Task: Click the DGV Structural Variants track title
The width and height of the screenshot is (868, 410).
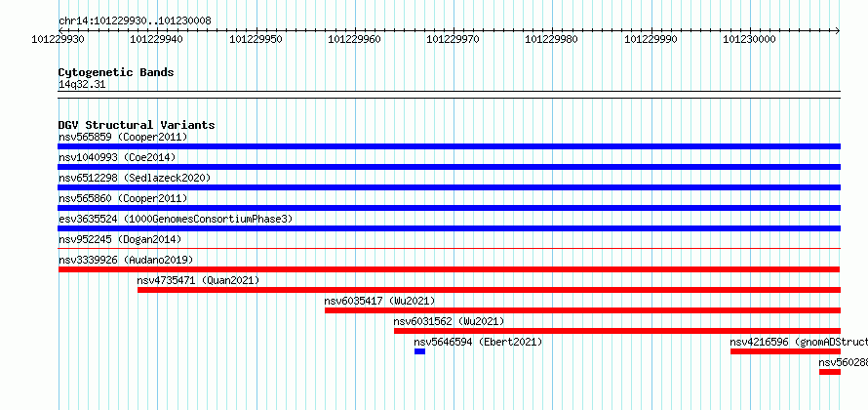Action: click(137, 125)
